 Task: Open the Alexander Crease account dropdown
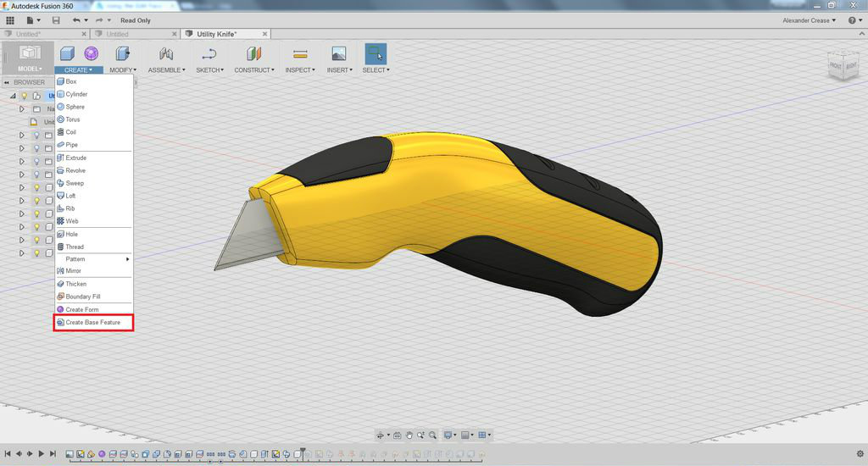809,20
